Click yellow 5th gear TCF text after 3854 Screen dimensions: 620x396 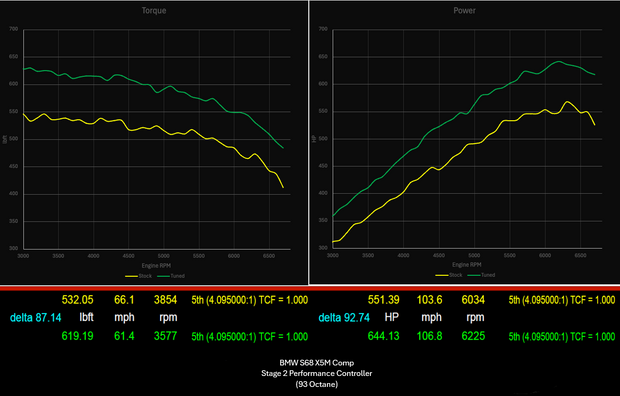pos(250,300)
